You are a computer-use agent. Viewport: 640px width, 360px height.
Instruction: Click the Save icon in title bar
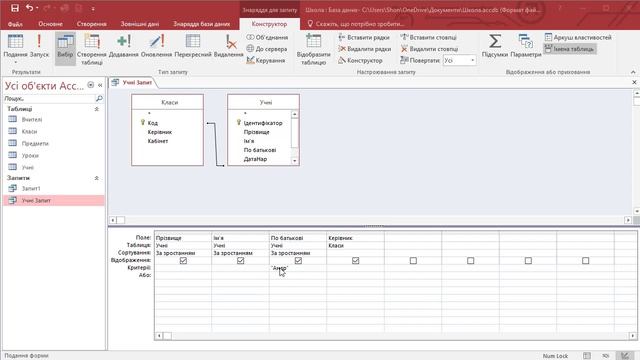(15, 8)
